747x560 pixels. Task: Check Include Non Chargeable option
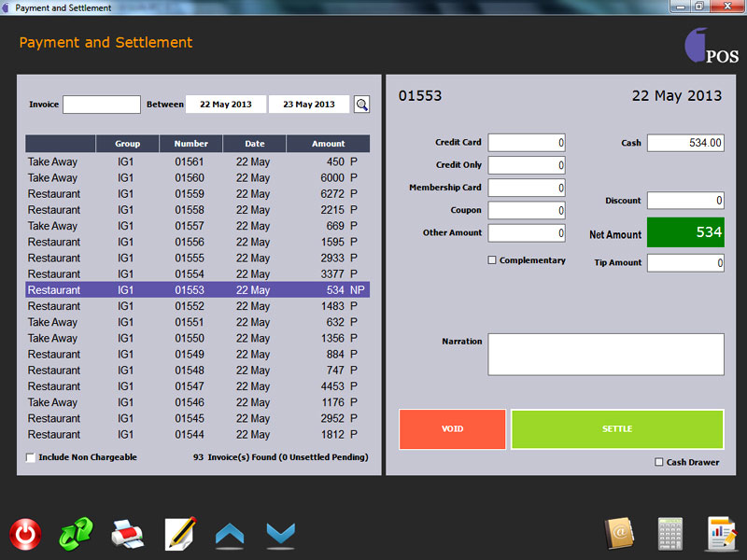coord(31,457)
